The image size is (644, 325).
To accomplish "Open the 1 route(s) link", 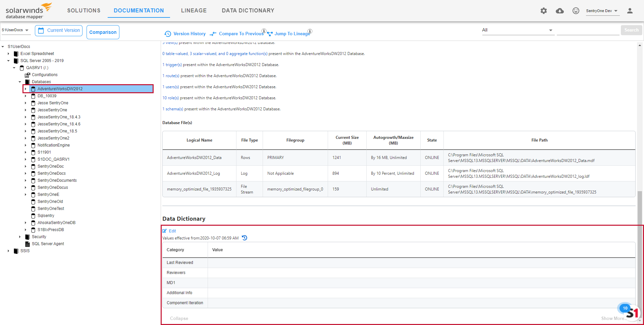I will [x=171, y=76].
